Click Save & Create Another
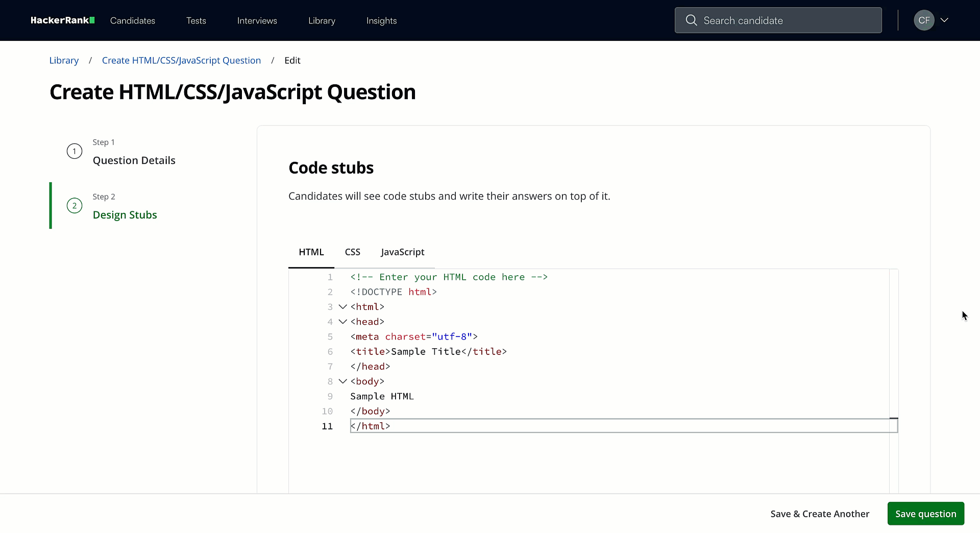980x533 pixels. (820, 514)
